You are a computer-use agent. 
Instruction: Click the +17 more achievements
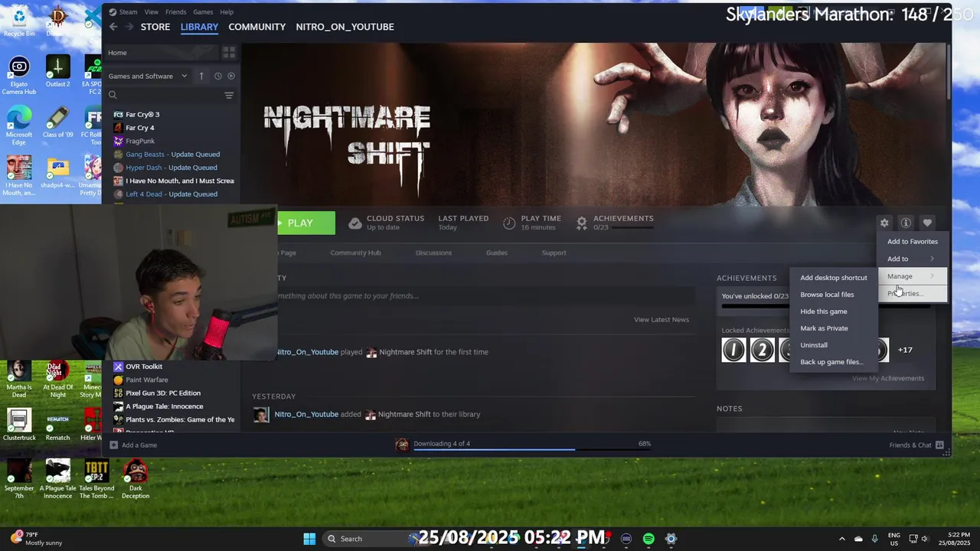coord(905,350)
